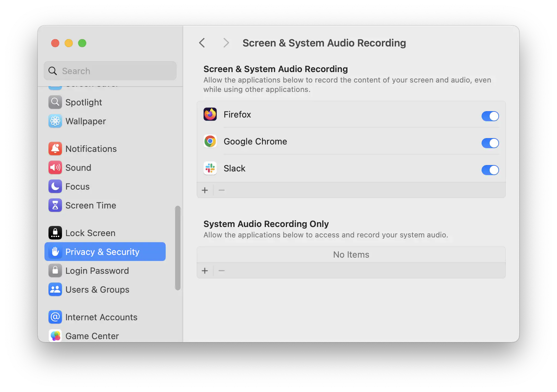This screenshot has height=392, width=557.
Task: Click the System Audio Recording Only heading
Action: point(266,224)
